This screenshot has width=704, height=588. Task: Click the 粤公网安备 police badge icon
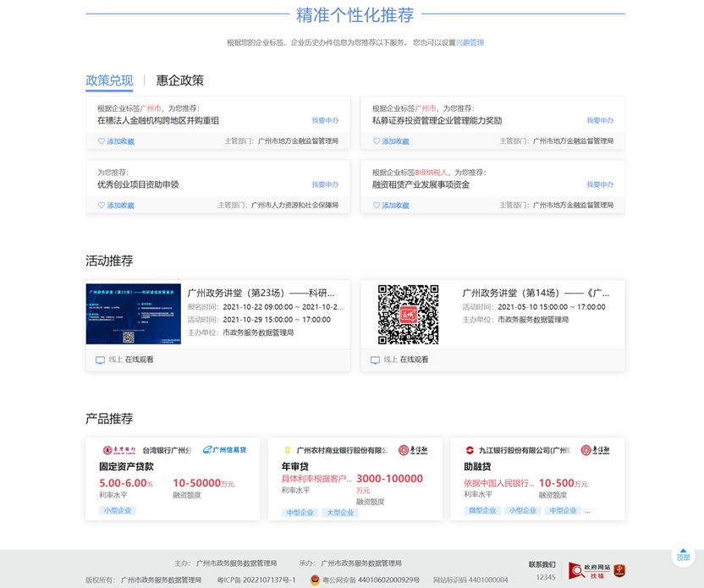pos(315,580)
